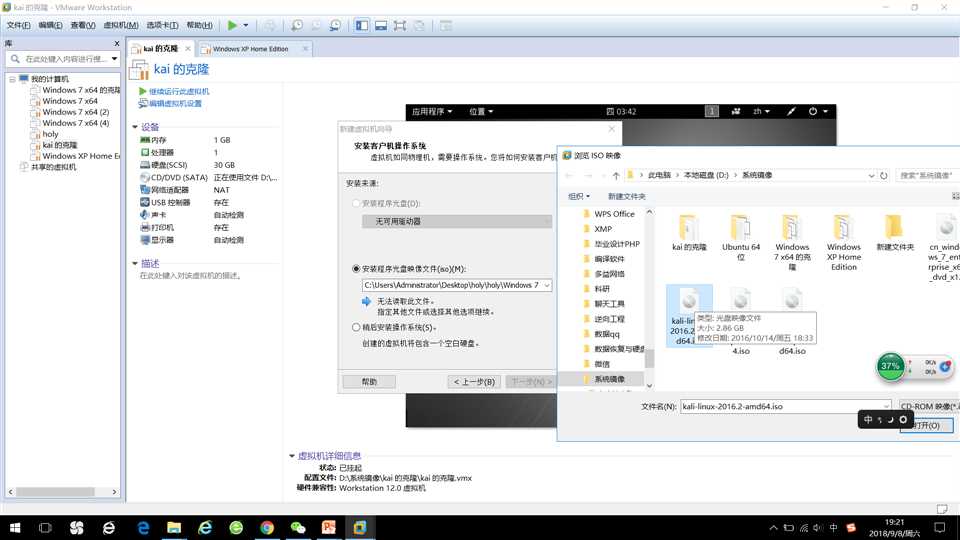
Task: Open the 应用程序 menu in the Kali bar
Action: pos(432,111)
